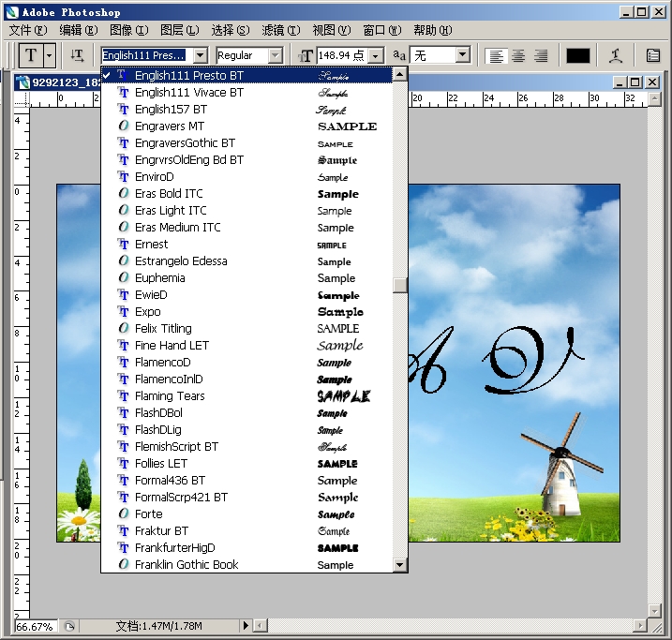Screen dimensions: 672x640
Task: Click the 148.94 font size field
Action: (x=342, y=55)
